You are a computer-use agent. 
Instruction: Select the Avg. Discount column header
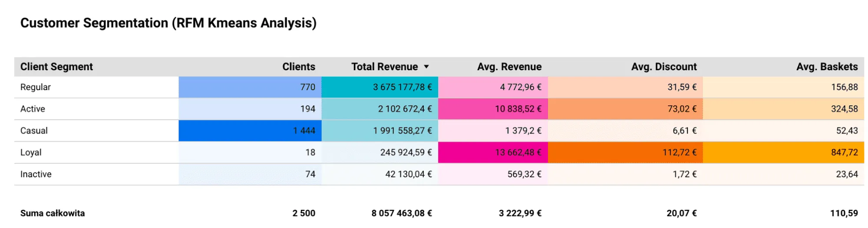point(663,67)
